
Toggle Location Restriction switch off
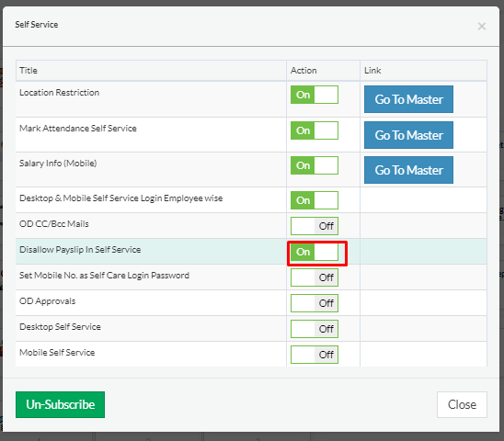click(x=315, y=95)
